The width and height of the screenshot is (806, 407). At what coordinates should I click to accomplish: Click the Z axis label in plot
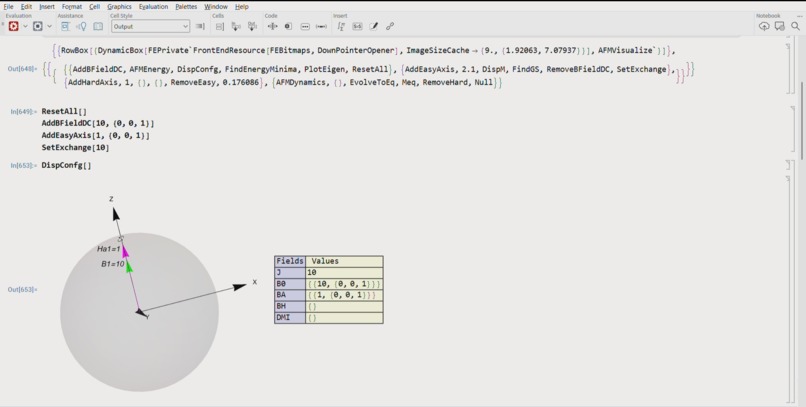[x=111, y=199]
